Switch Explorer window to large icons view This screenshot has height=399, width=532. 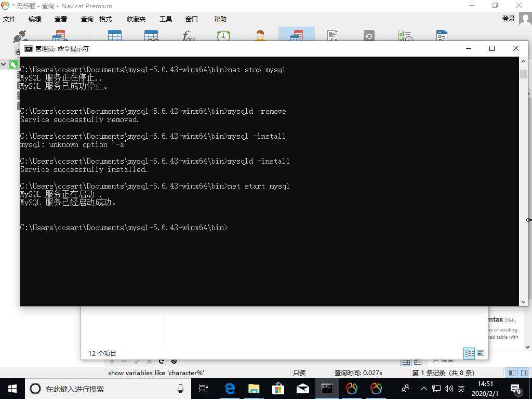pyautogui.click(x=481, y=353)
